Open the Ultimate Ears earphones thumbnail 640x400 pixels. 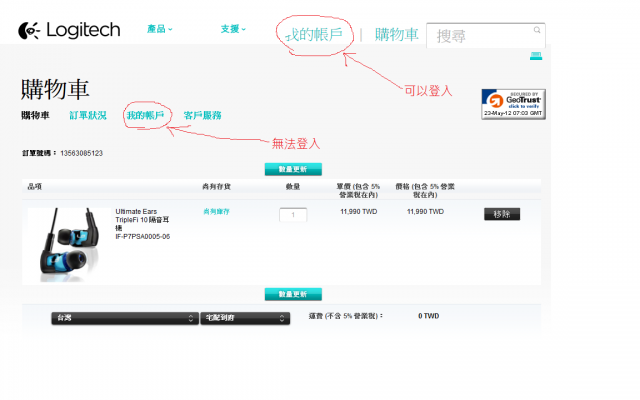(69, 244)
